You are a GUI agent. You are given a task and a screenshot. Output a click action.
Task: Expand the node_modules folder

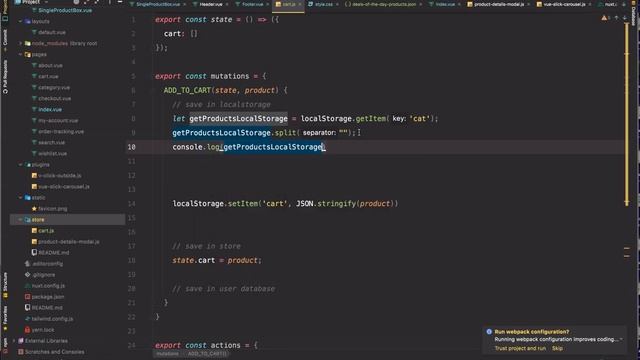click(x=20, y=43)
